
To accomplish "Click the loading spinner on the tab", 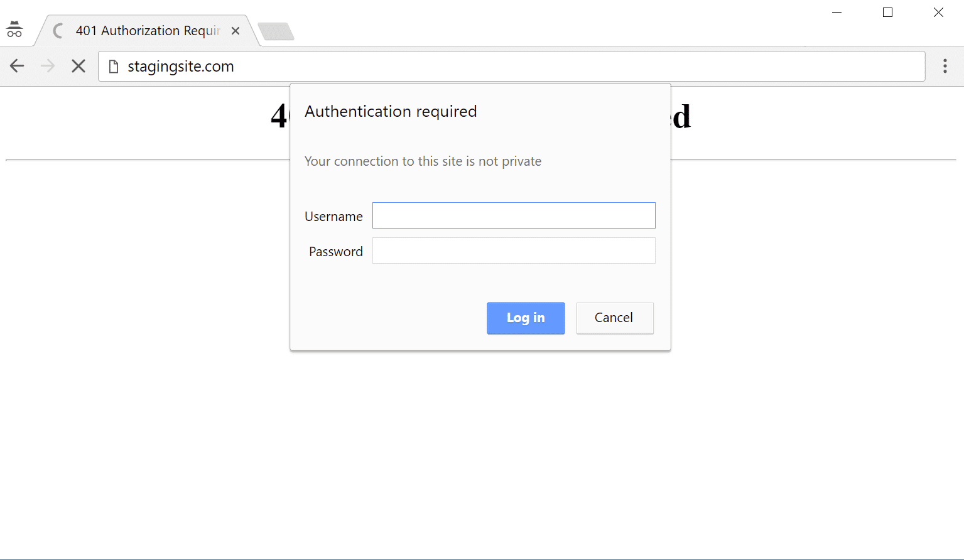I will [x=57, y=30].
